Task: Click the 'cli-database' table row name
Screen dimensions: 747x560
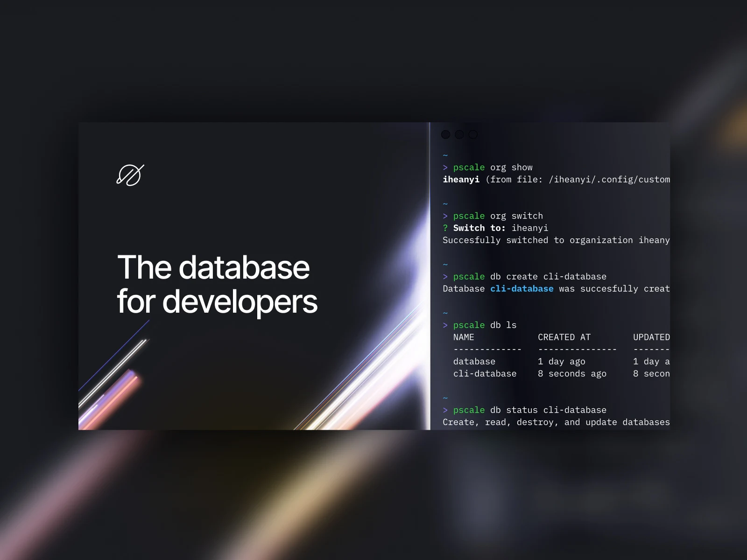Action: click(485, 373)
